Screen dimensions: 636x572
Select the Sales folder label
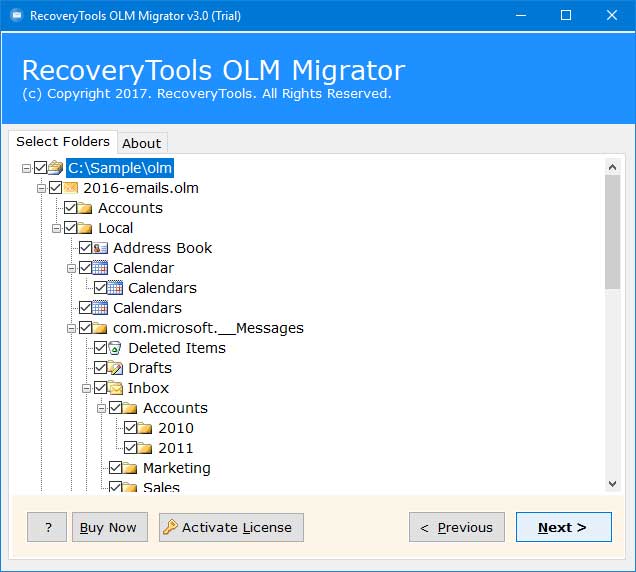tap(161, 487)
